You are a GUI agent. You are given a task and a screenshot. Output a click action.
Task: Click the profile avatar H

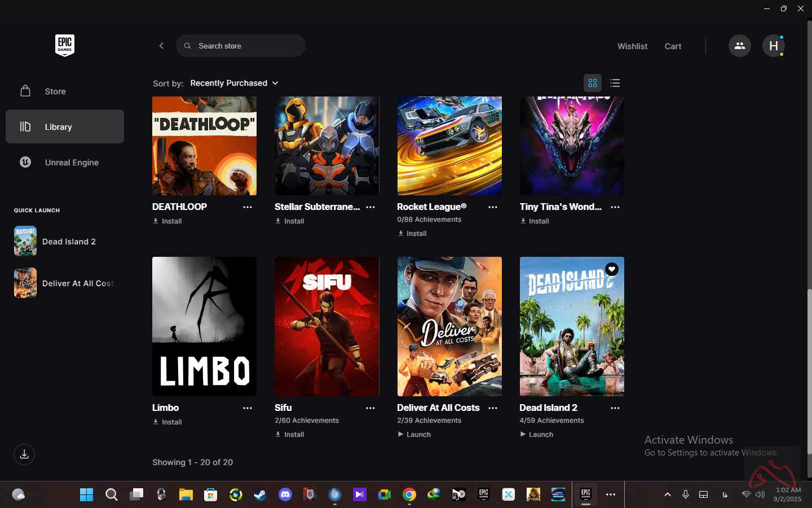click(x=773, y=46)
